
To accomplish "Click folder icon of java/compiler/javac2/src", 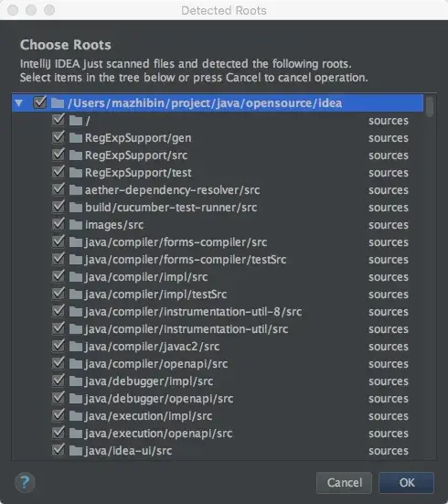I will pyautogui.click(x=76, y=347).
